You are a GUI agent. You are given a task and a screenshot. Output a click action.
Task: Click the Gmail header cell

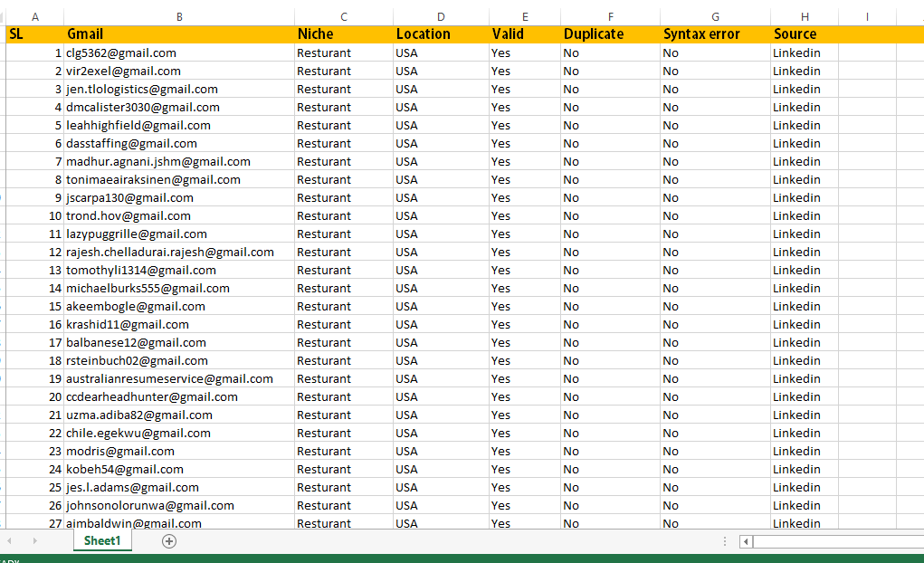click(x=179, y=34)
